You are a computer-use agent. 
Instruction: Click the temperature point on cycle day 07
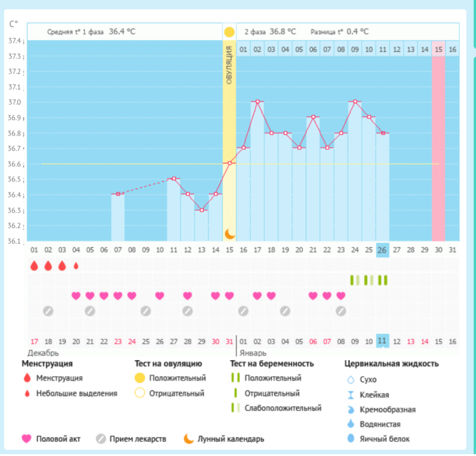(x=118, y=194)
